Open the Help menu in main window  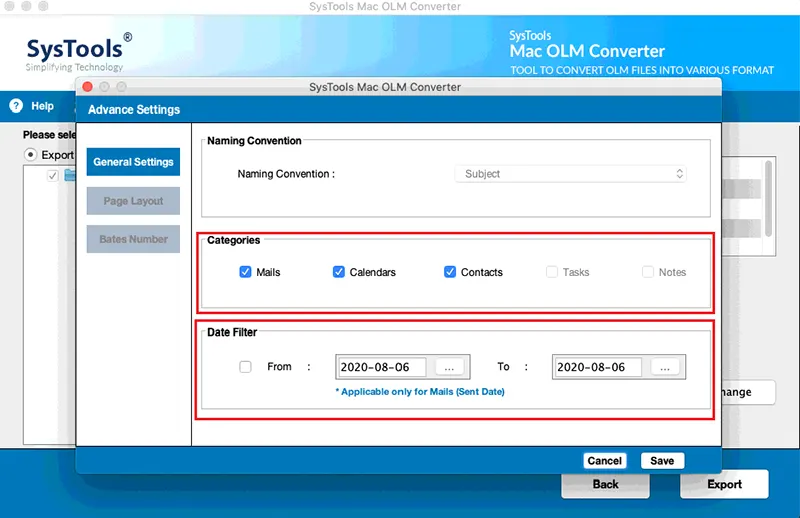(42, 106)
